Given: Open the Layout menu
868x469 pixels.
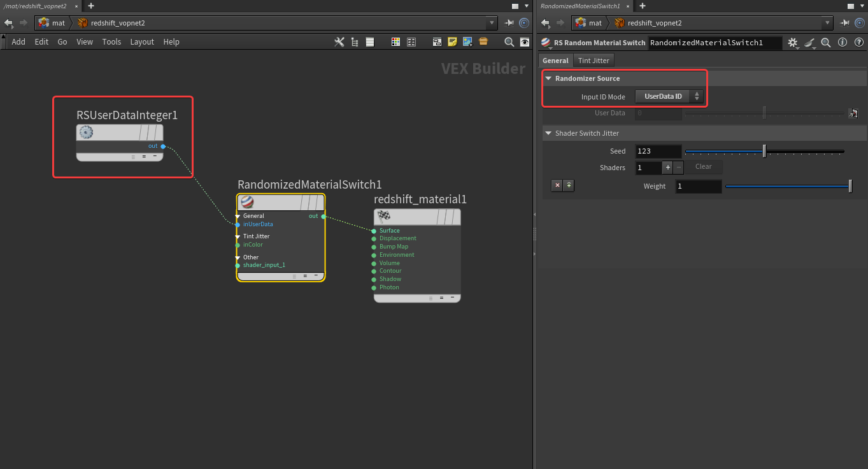Looking at the screenshot, I should click(142, 41).
